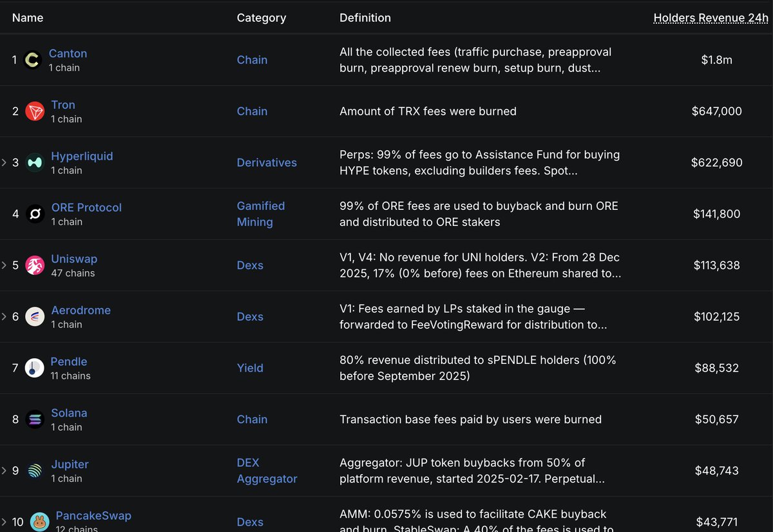This screenshot has width=773, height=532.
Task: Select the $102,125 revenue value
Action: [717, 317]
